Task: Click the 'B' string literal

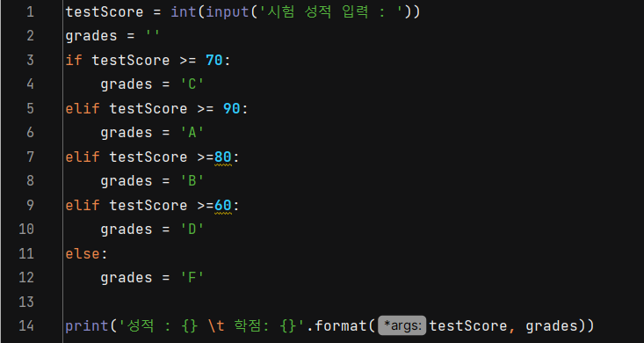Action: 192,181
